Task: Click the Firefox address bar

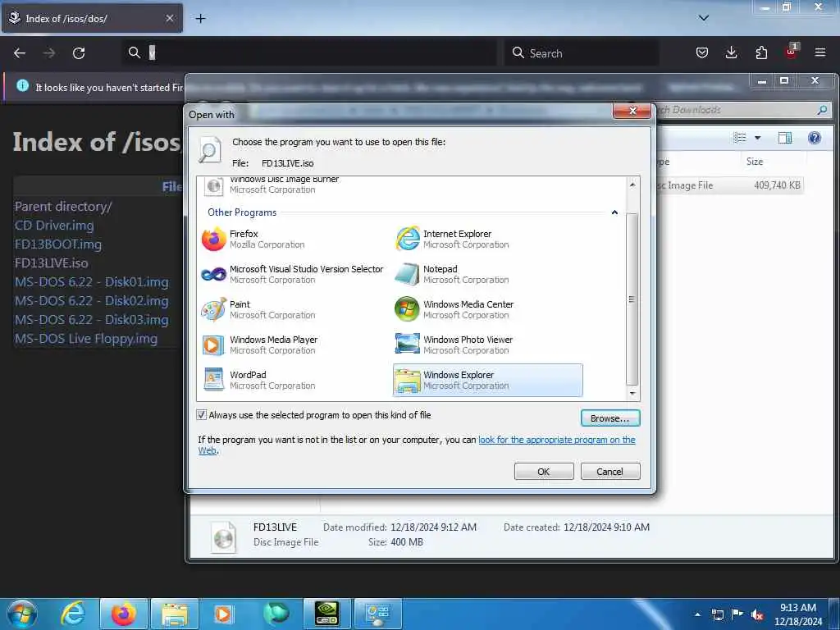Action: (x=311, y=52)
